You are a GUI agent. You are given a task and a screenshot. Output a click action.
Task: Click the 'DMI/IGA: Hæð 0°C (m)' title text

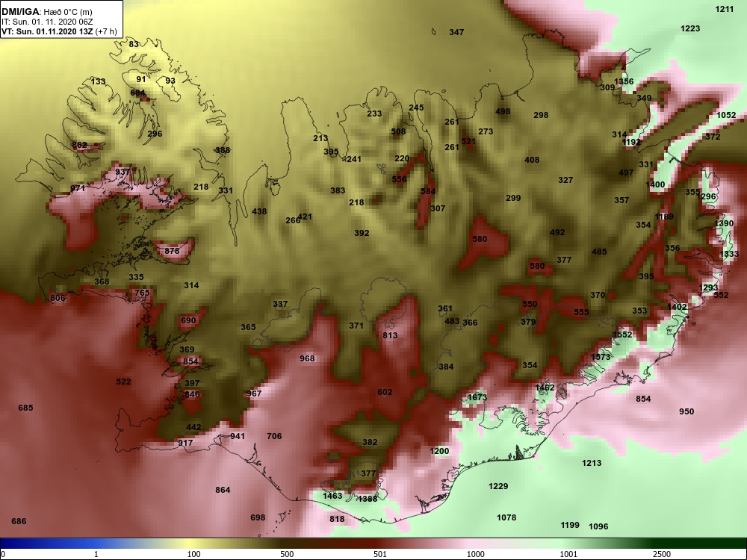coord(46,12)
